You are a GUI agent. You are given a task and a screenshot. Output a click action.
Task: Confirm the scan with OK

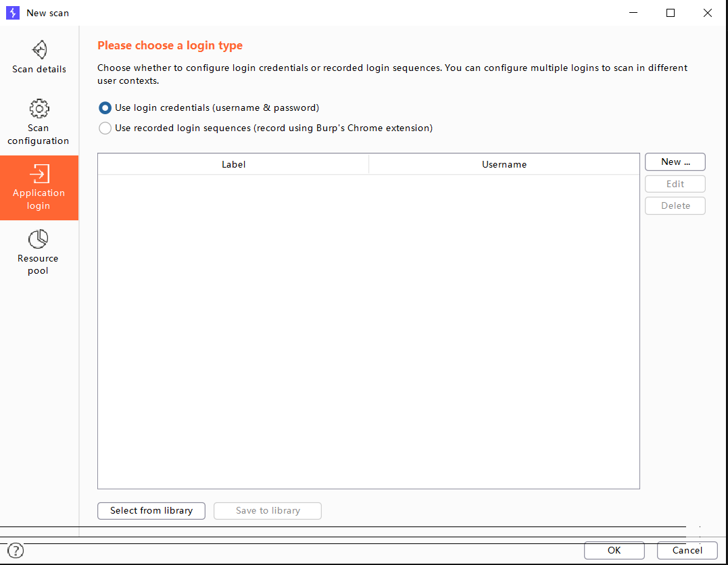tap(614, 550)
